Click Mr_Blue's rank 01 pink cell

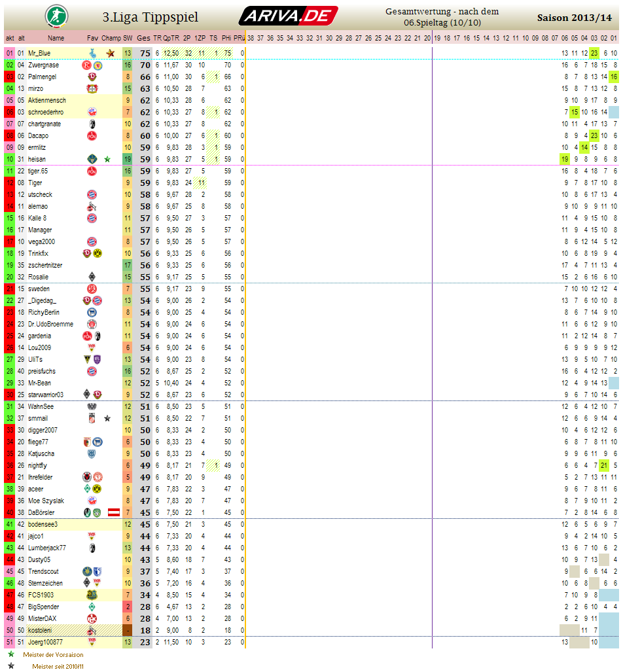9,53
